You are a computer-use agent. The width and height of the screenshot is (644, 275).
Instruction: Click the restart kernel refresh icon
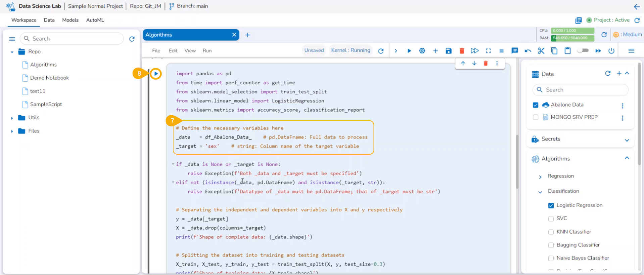coord(381,51)
